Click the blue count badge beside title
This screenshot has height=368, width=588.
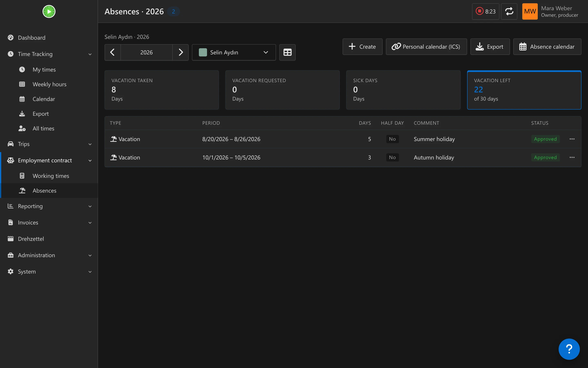tap(174, 11)
